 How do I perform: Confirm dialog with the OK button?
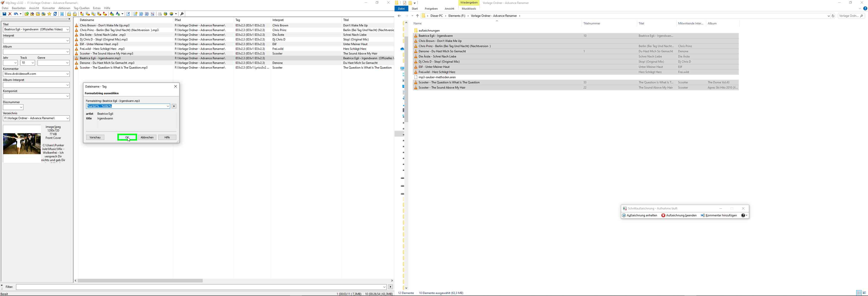[127, 137]
